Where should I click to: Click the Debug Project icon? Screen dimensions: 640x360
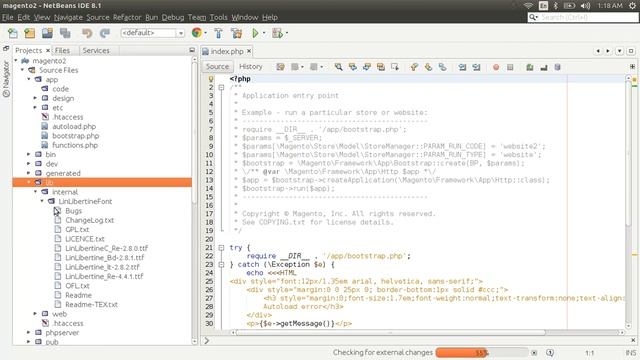click(278, 33)
